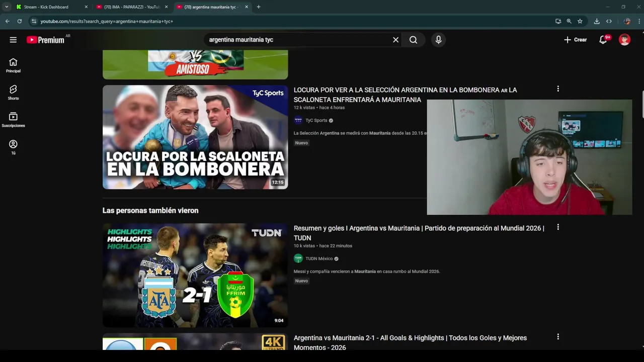Open the browser downloads icon
The height and width of the screenshot is (362, 644).
pyautogui.click(x=597, y=21)
